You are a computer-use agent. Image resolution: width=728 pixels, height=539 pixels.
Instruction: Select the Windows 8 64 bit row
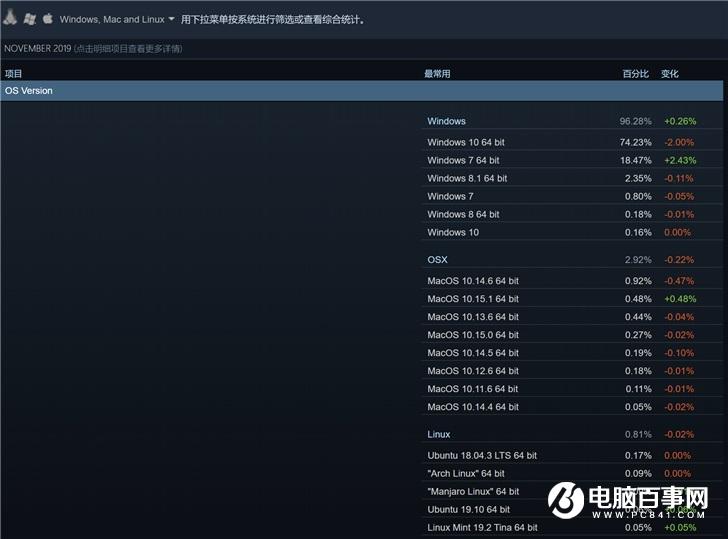pos(572,214)
